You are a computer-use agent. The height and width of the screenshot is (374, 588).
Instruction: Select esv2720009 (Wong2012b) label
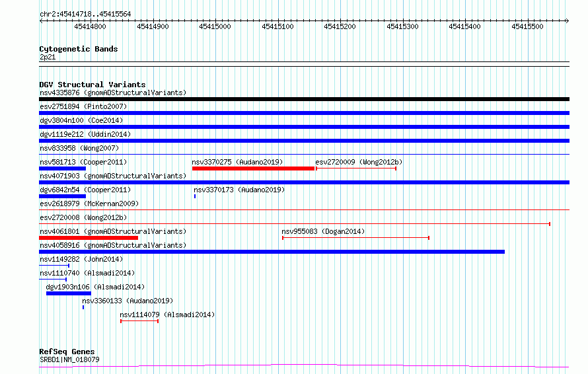[359, 162]
